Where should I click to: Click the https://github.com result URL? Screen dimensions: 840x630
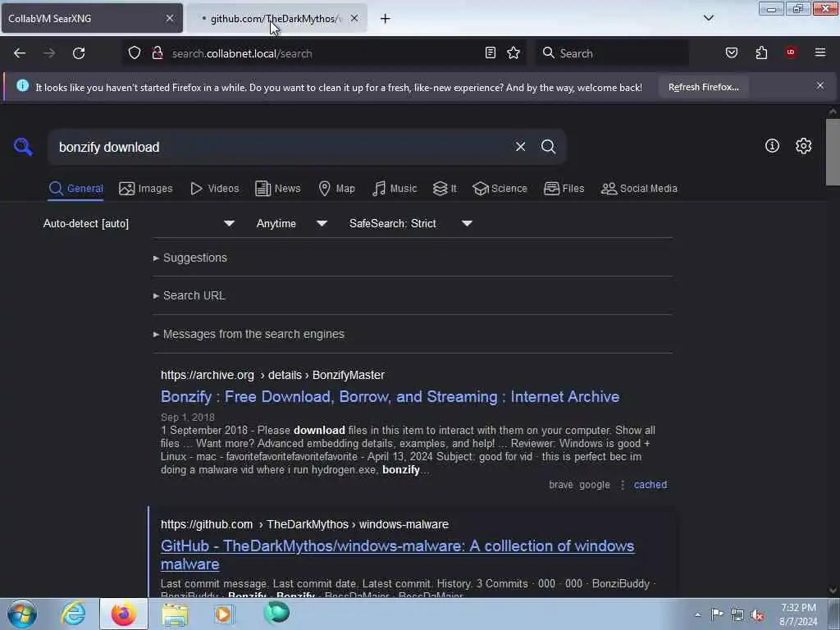(305, 524)
